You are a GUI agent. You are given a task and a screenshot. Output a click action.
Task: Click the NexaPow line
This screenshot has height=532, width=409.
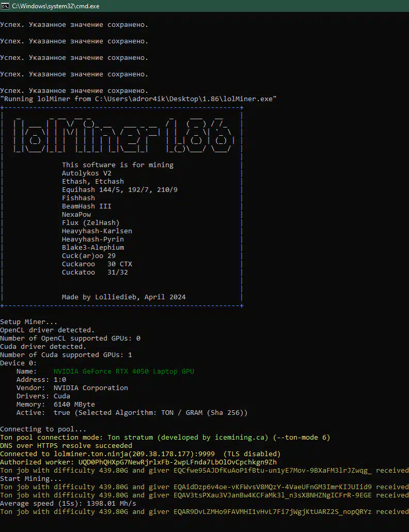(x=76, y=215)
